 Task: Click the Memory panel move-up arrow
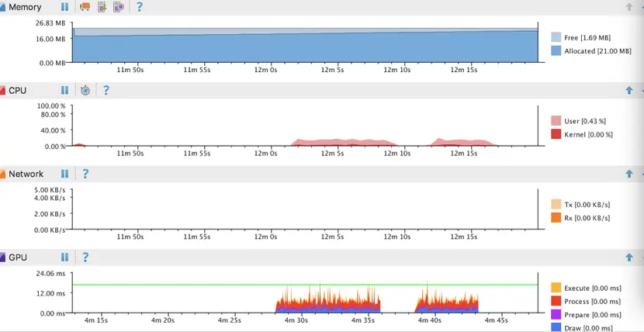[x=628, y=7]
